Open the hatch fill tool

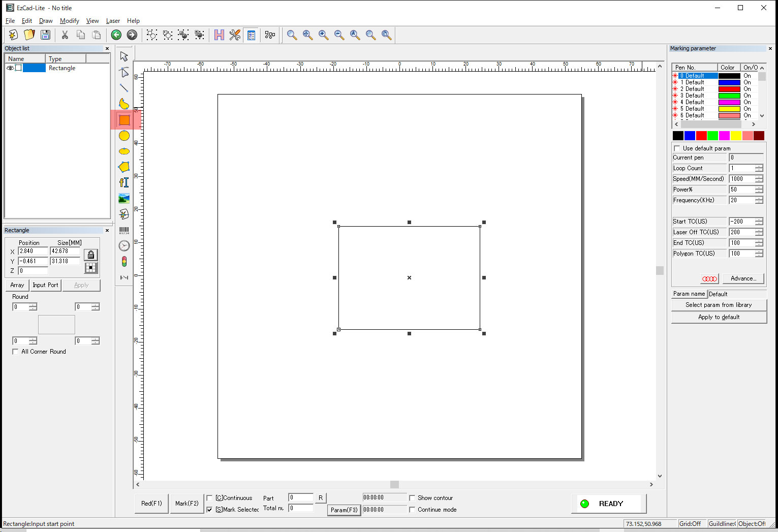pos(219,35)
